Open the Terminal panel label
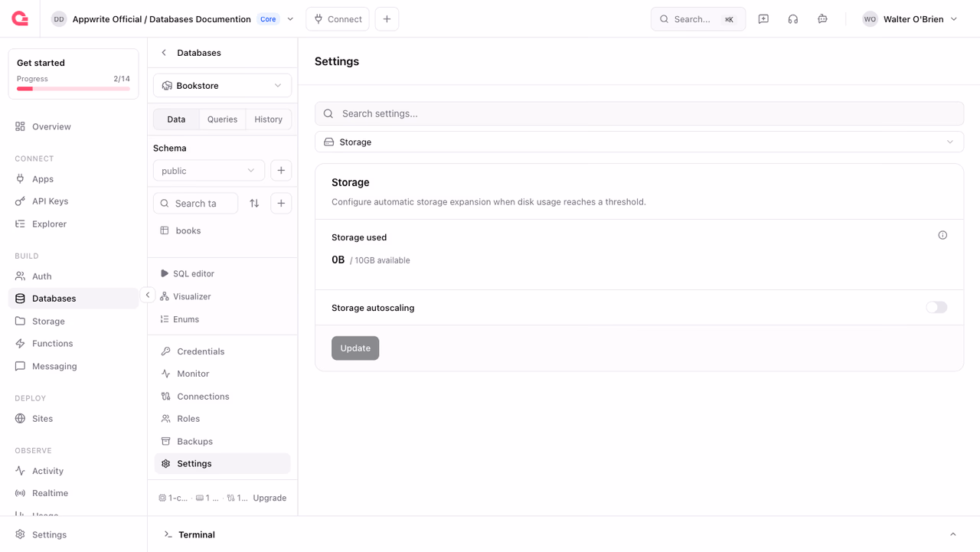The height and width of the screenshot is (552, 980). pyautogui.click(x=197, y=534)
